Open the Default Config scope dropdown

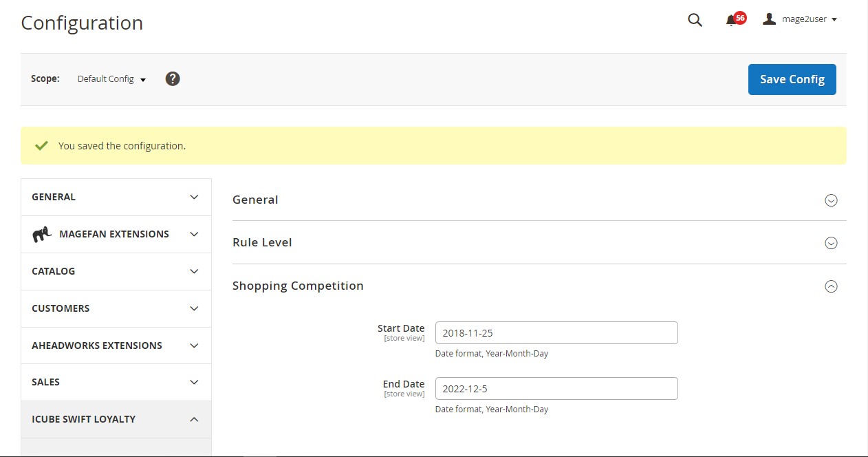pyautogui.click(x=112, y=79)
